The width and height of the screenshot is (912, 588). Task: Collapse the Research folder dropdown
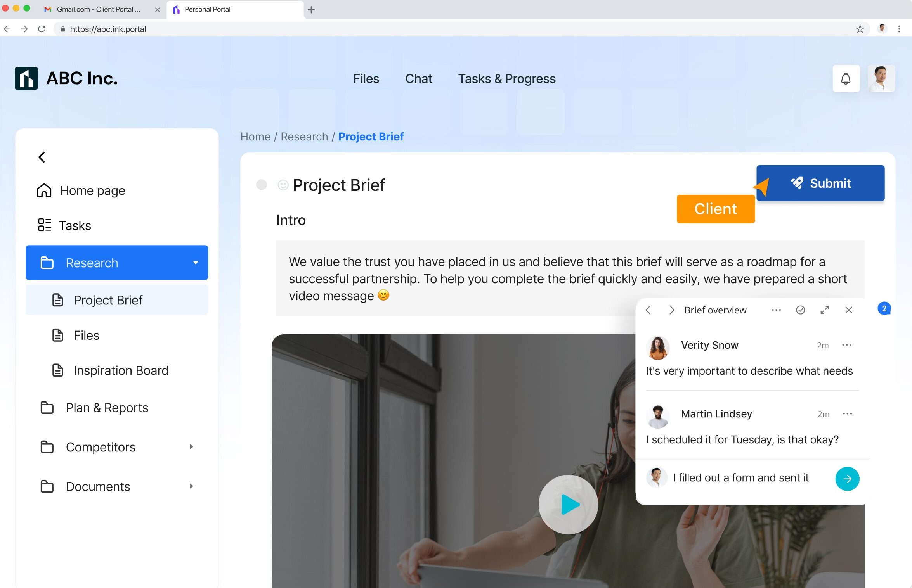coord(196,263)
